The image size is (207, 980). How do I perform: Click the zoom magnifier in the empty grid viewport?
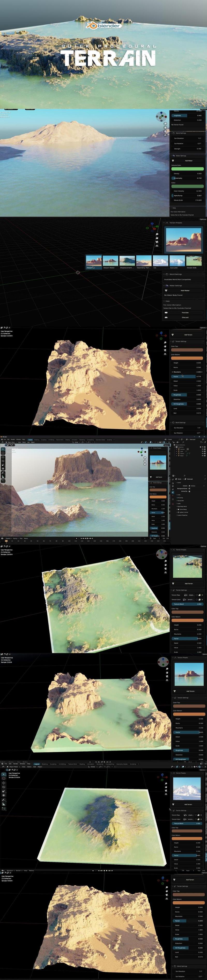click(x=157, y=234)
